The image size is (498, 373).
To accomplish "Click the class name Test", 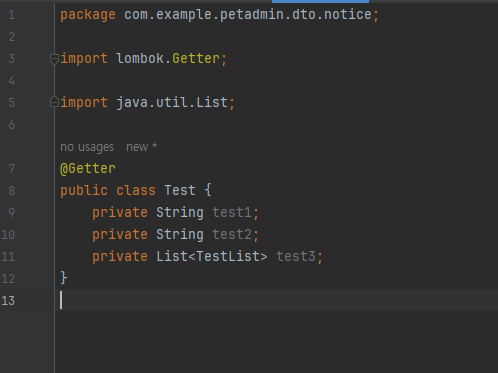I will [180, 191].
